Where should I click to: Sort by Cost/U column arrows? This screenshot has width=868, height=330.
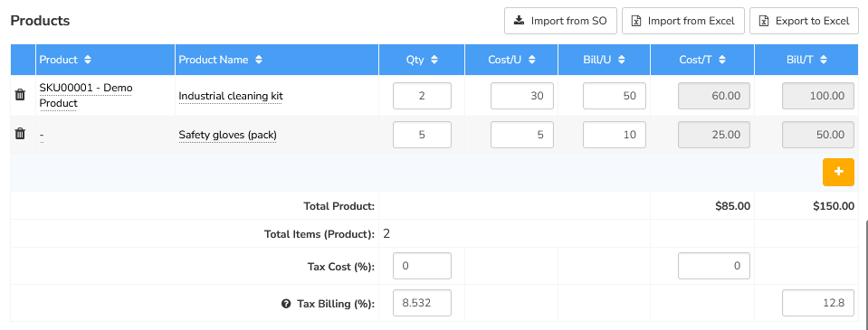(531, 60)
